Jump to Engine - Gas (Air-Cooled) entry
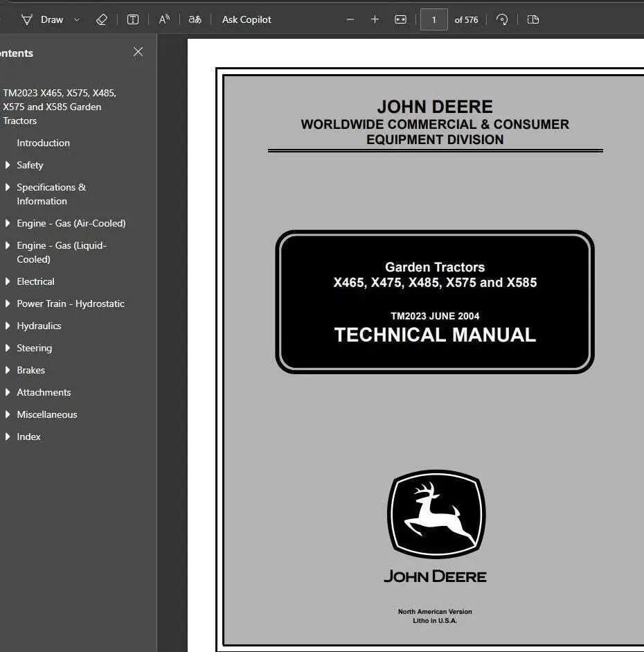The width and height of the screenshot is (644, 652). click(71, 223)
